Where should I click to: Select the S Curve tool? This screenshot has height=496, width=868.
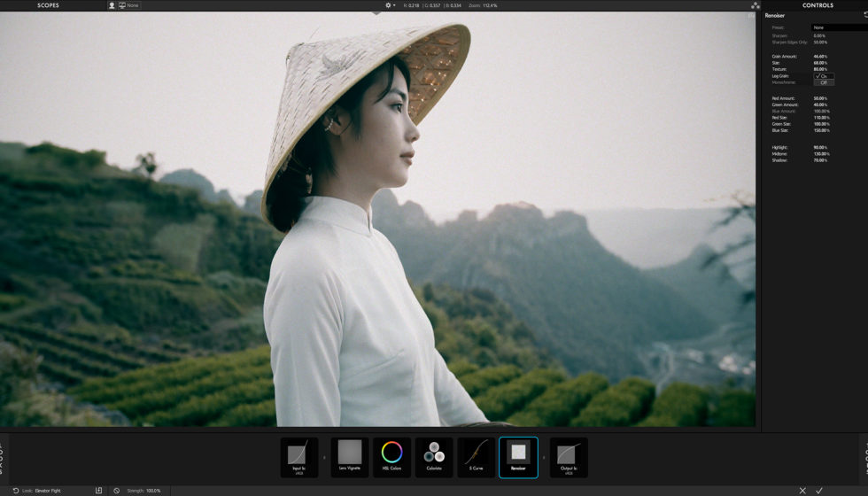click(x=476, y=457)
